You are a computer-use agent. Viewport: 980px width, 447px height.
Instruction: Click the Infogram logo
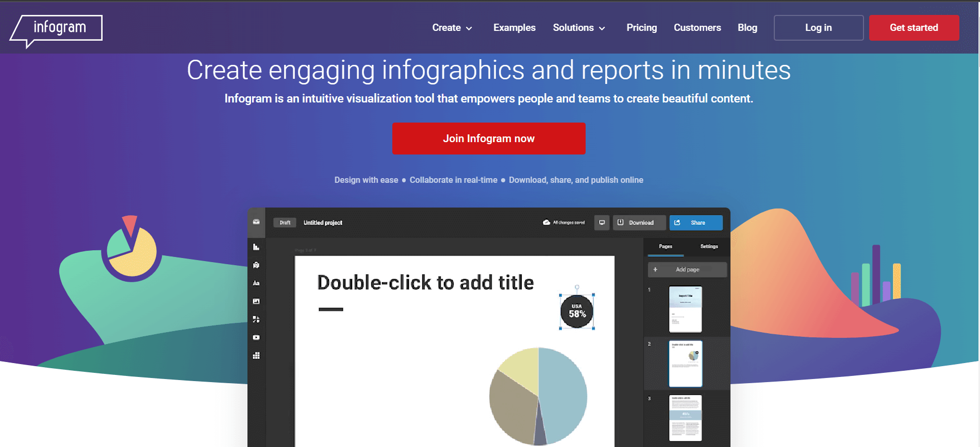point(56,30)
